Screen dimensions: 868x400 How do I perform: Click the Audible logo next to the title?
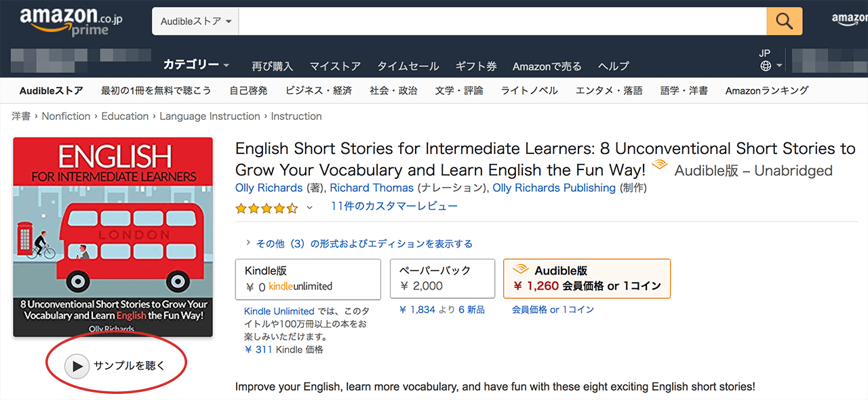(x=659, y=165)
